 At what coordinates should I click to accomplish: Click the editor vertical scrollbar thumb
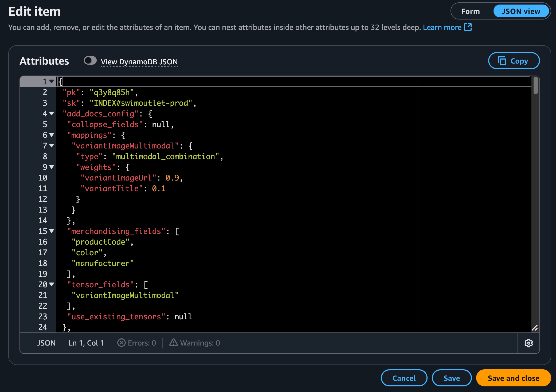point(535,85)
